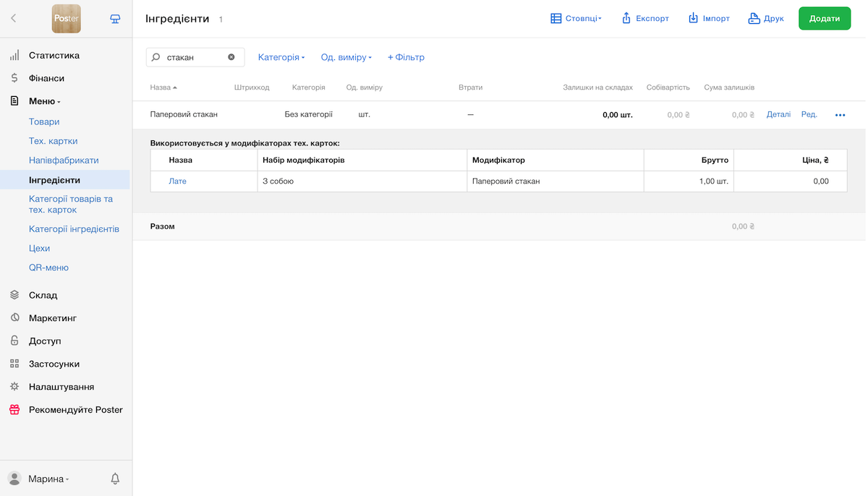Click the Налаштування gear icon

pos(14,387)
